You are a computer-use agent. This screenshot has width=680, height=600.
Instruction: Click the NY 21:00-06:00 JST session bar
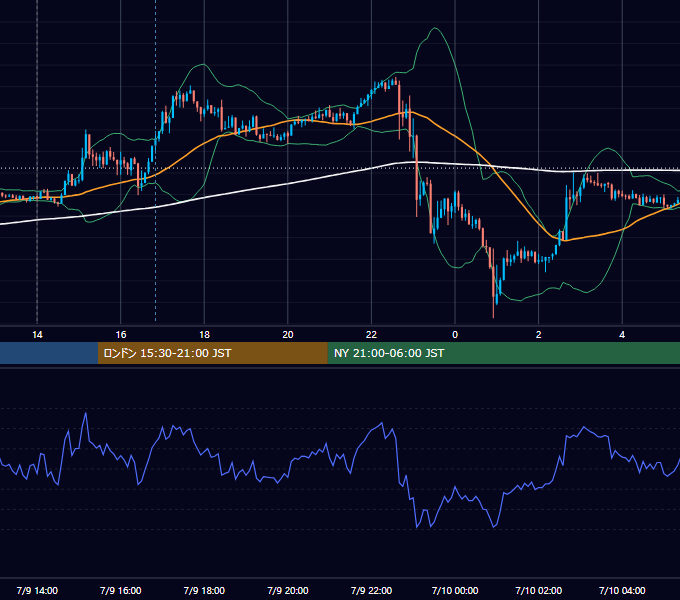click(503, 353)
